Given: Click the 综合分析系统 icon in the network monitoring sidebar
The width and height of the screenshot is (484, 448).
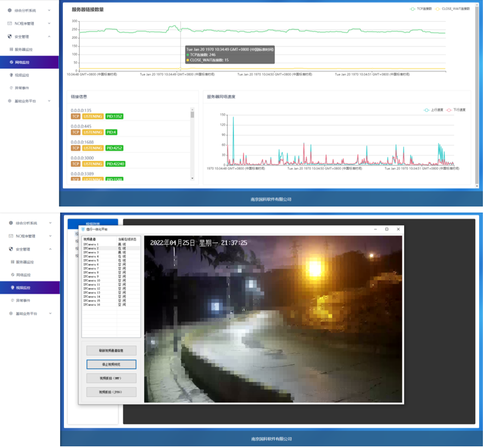Looking at the screenshot, I should click(x=10, y=10).
